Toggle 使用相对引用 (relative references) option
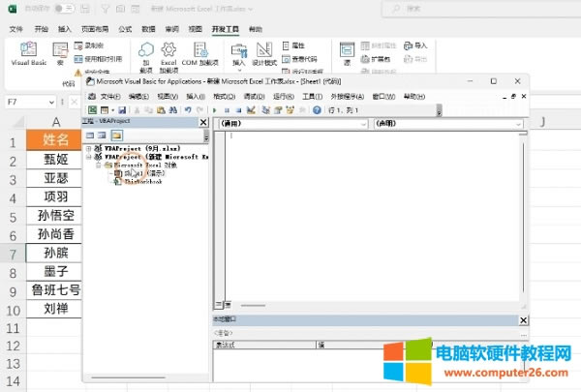 coord(101,58)
